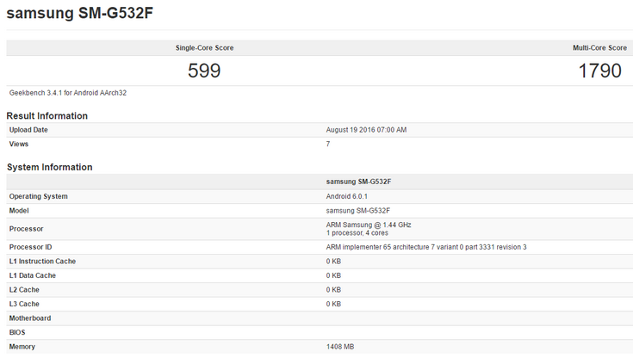Click the single-core score value 599
The height and width of the screenshot is (364, 633).
click(x=204, y=71)
